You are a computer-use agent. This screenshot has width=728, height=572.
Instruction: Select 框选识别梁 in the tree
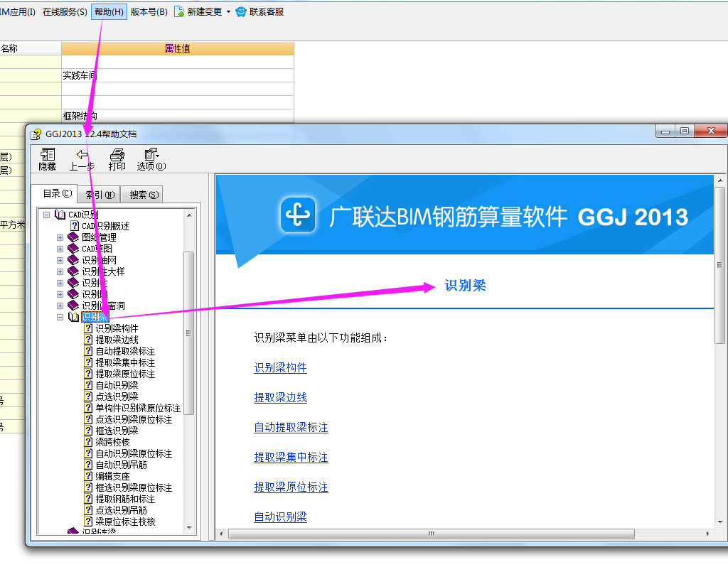pos(117,431)
